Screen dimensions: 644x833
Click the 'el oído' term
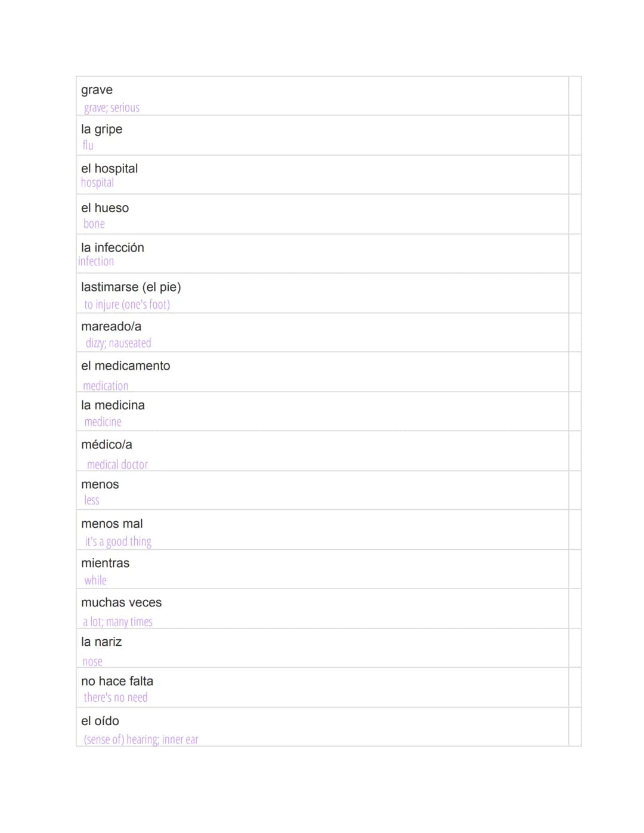[x=100, y=721]
